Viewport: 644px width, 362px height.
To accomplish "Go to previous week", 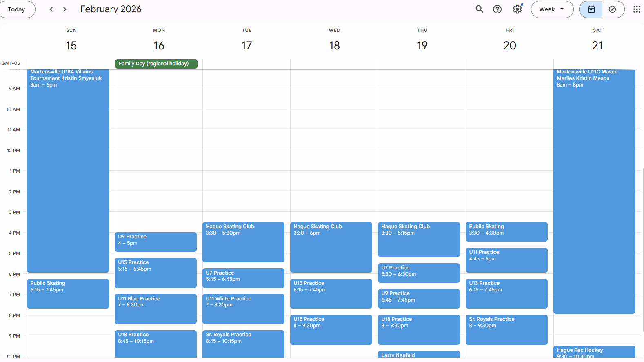I will coord(51,9).
